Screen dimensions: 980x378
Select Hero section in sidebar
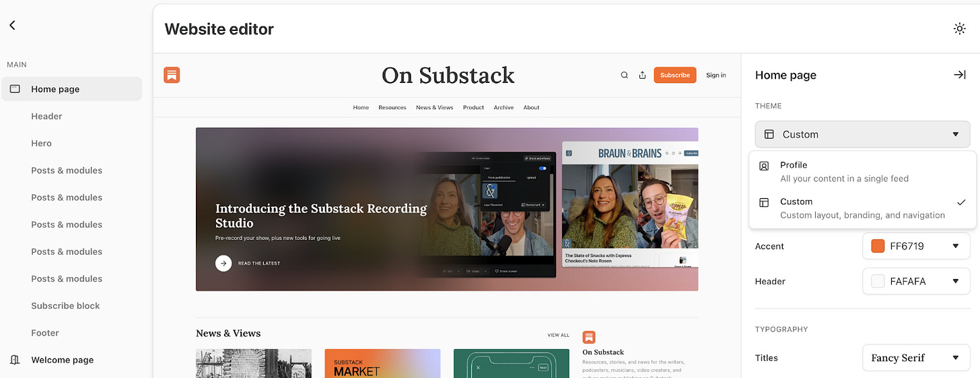point(41,143)
